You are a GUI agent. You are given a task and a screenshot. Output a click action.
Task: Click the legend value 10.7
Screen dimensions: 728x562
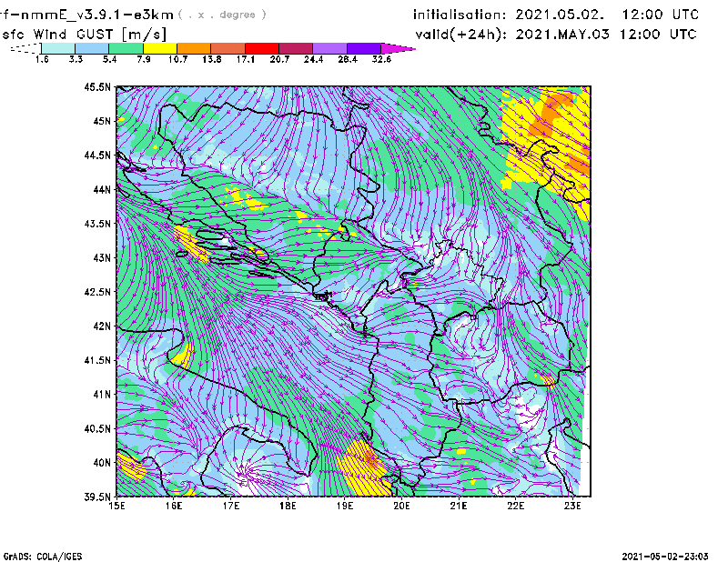[177, 59]
